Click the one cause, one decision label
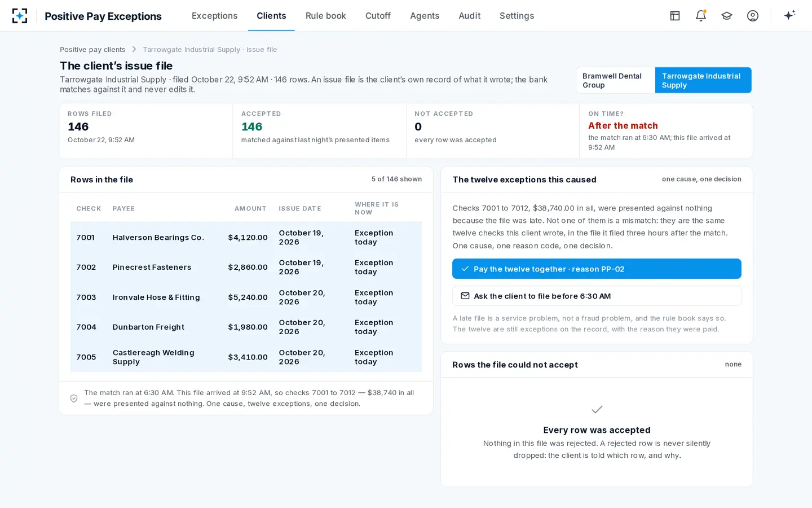Image resolution: width=812 pixels, height=508 pixels. (x=701, y=179)
